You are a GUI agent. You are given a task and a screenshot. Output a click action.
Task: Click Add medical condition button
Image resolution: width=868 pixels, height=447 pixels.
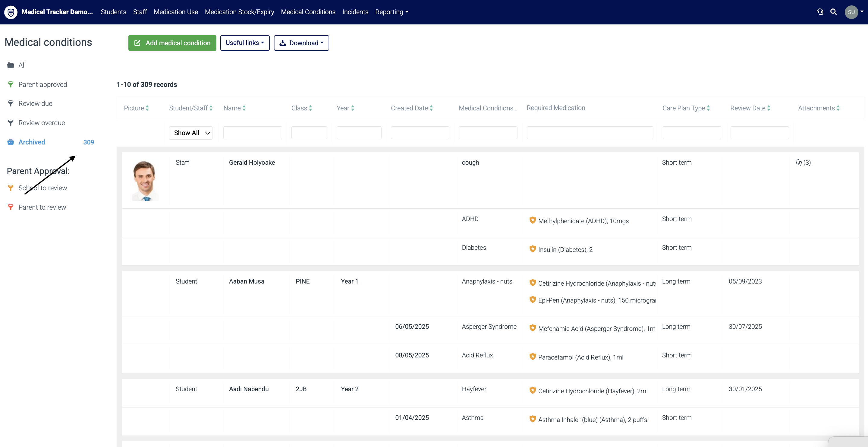[172, 43]
